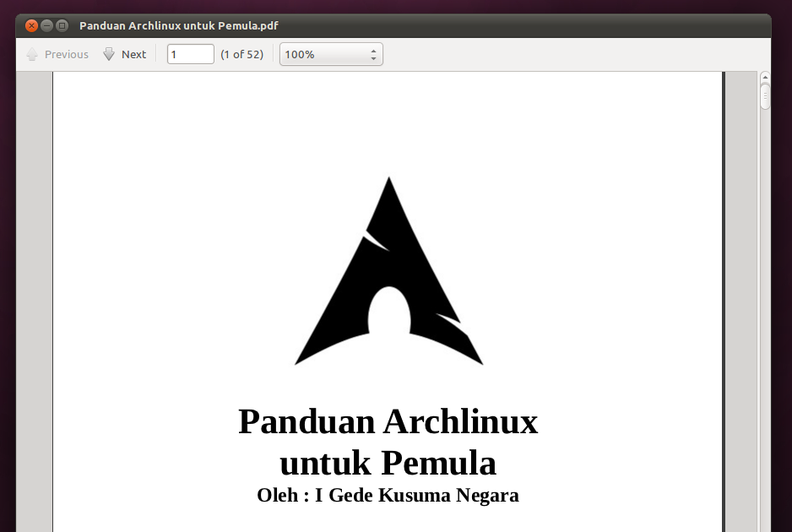Click the orange close icon in title bar
The width and height of the screenshot is (792, 532).
[x=30, y=25]
